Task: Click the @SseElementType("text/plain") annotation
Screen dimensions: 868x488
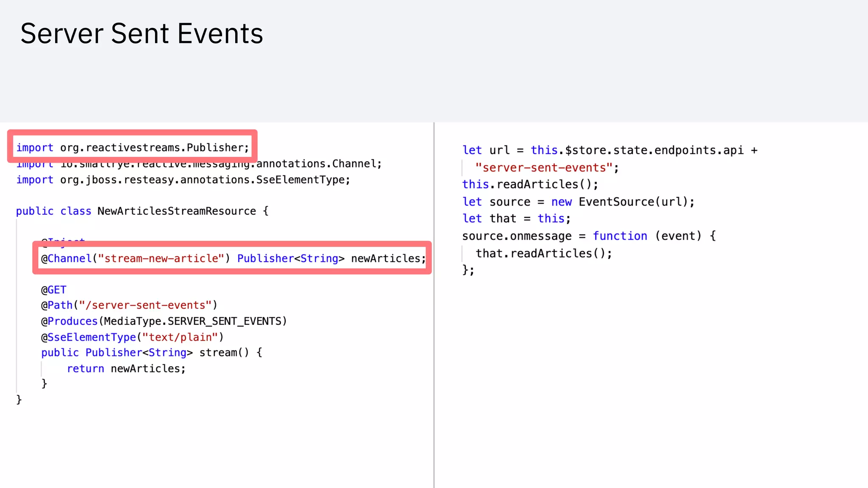Action: (x=132, y=337)
